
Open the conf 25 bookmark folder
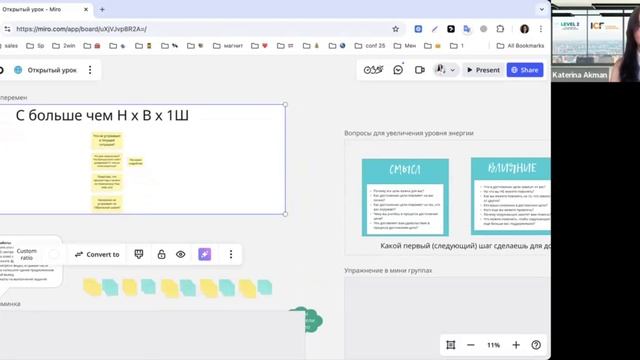370,46
